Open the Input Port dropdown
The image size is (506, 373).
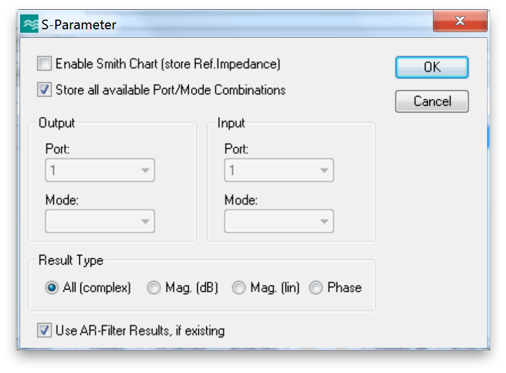[x=279, y=170]
